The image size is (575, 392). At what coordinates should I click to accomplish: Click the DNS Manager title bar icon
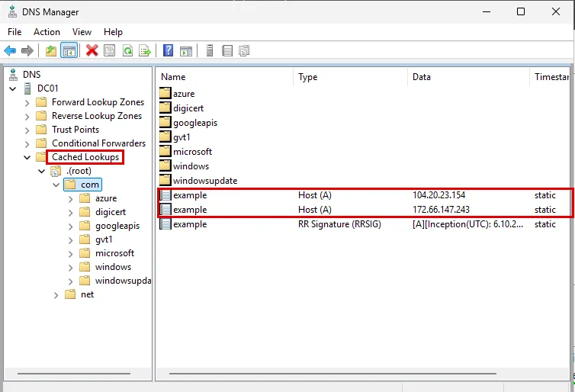[x=12, y=11]
